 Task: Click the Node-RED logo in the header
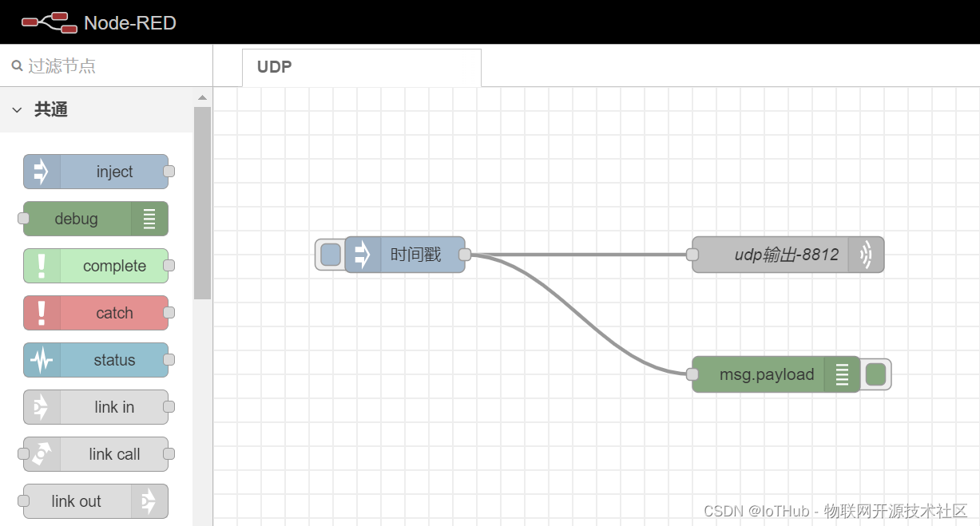pos(48,22)
